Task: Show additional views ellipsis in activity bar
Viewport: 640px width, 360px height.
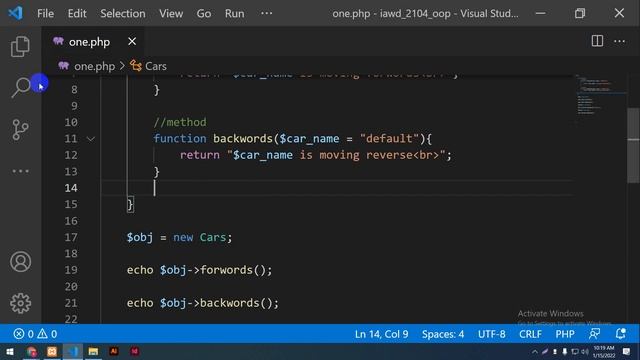Action: click(x=20, y=171)
